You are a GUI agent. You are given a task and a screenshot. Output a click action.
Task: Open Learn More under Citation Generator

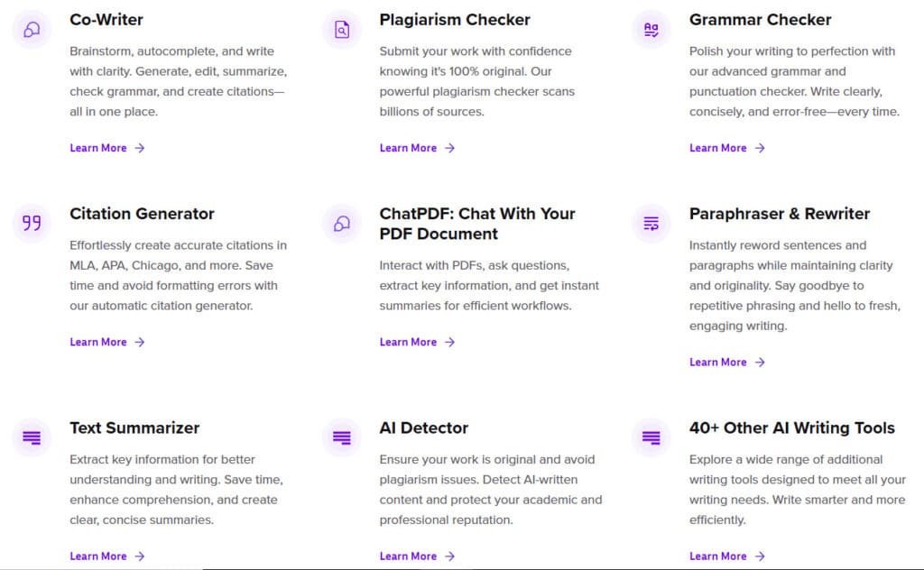tap(99, 342)
